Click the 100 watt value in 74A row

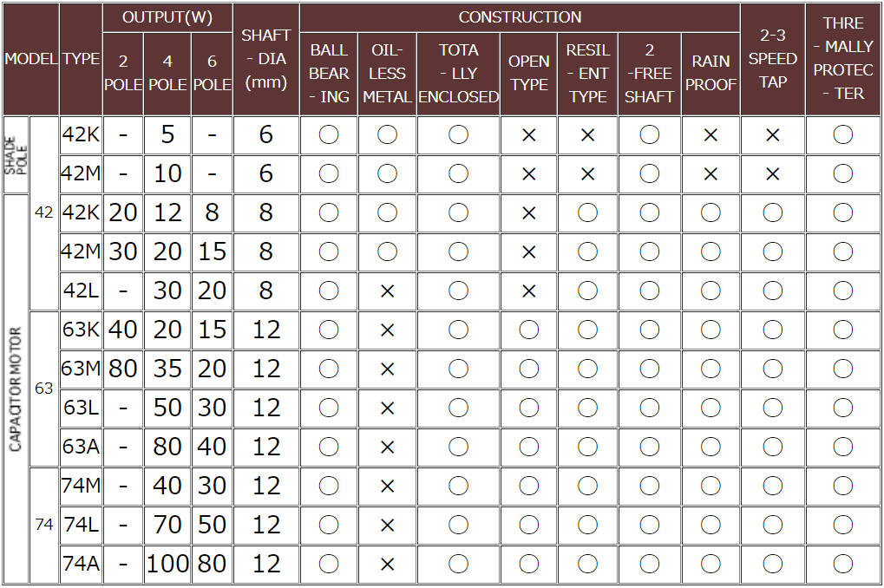[x=167, y=565]
